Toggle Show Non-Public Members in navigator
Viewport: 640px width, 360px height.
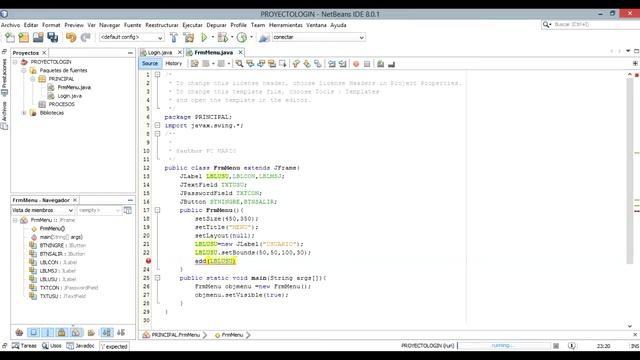[62, 332]
